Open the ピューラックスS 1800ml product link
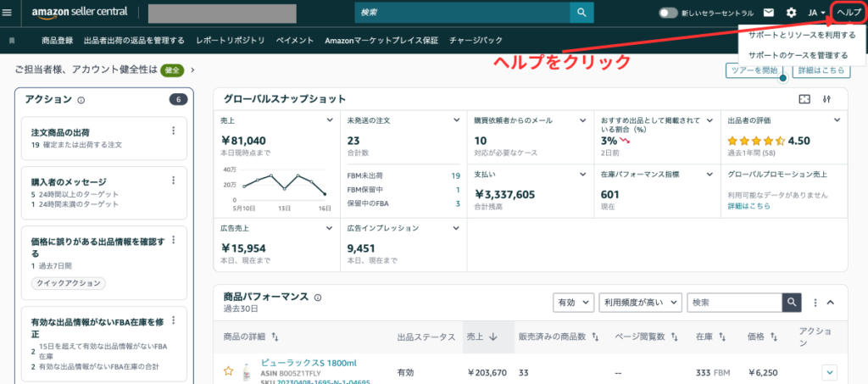This screenshot has height=384, width=868. pos(309,363)
